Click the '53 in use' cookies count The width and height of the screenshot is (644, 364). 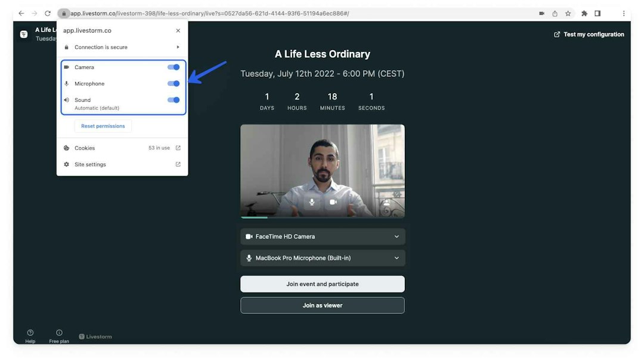[159, 148]
